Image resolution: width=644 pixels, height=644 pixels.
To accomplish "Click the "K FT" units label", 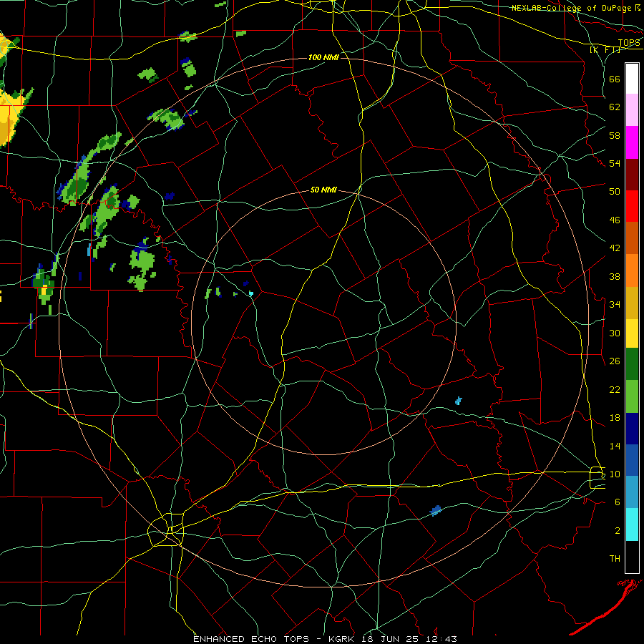I will point(605,49).
